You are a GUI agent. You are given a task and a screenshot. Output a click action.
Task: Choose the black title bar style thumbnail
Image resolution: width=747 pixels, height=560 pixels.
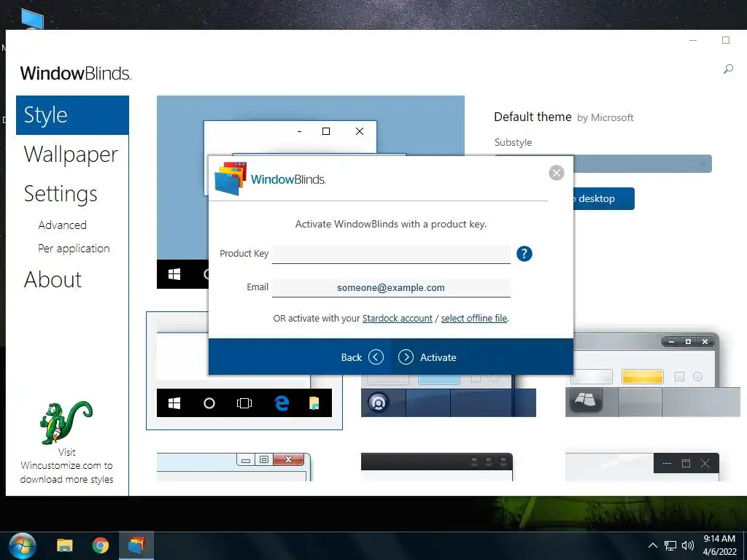[437, 467]
